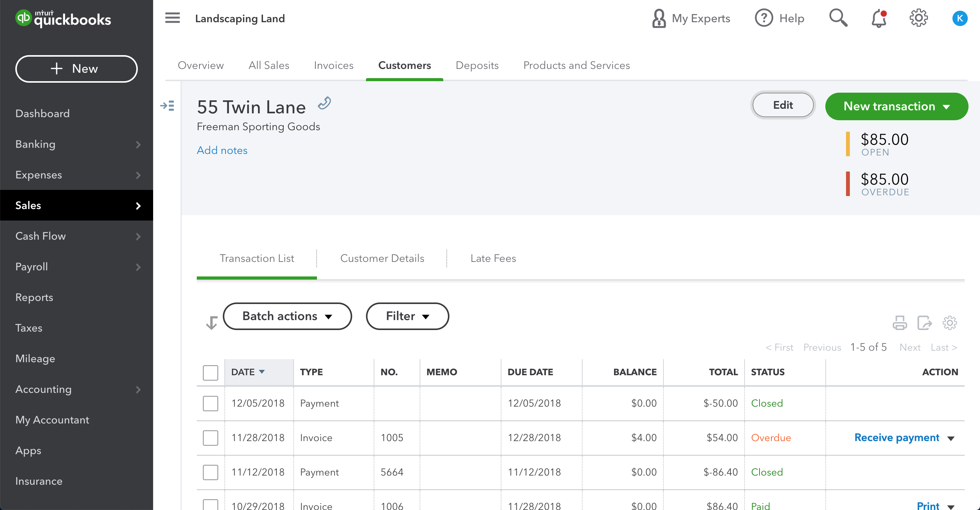
Task: Go to Dashboard in the sidebar
Action: click(x=42, y=114)
